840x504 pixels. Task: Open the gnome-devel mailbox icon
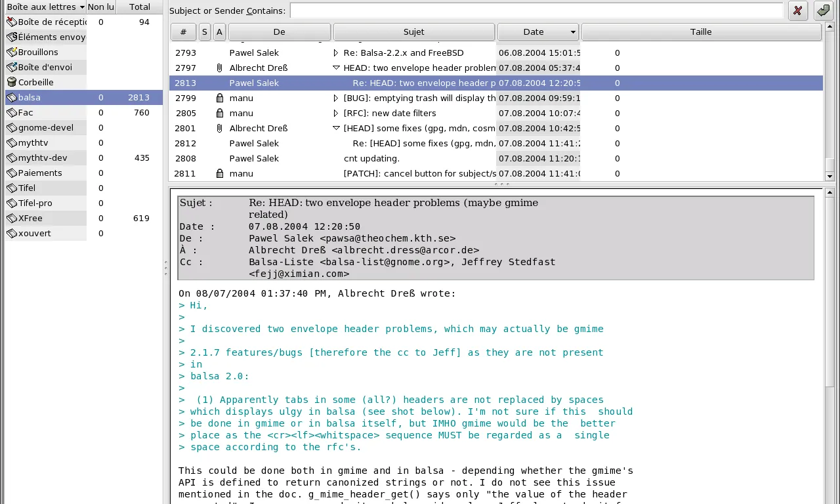tap(12, 127)
